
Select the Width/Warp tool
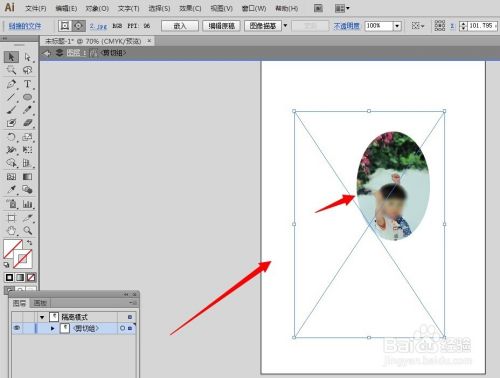11,150
